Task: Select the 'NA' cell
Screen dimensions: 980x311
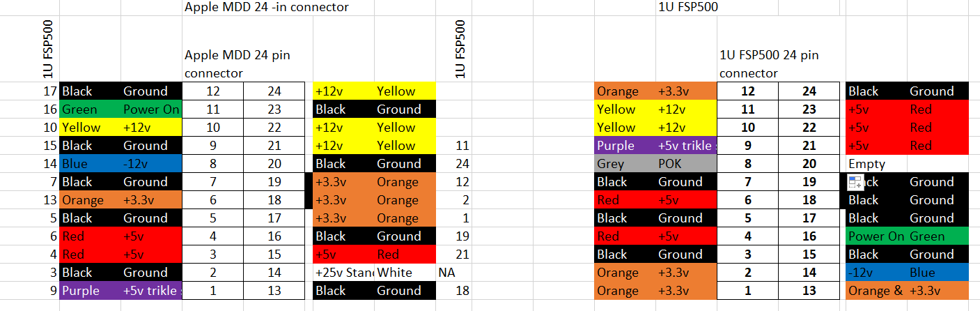Action: click(453, 273)
